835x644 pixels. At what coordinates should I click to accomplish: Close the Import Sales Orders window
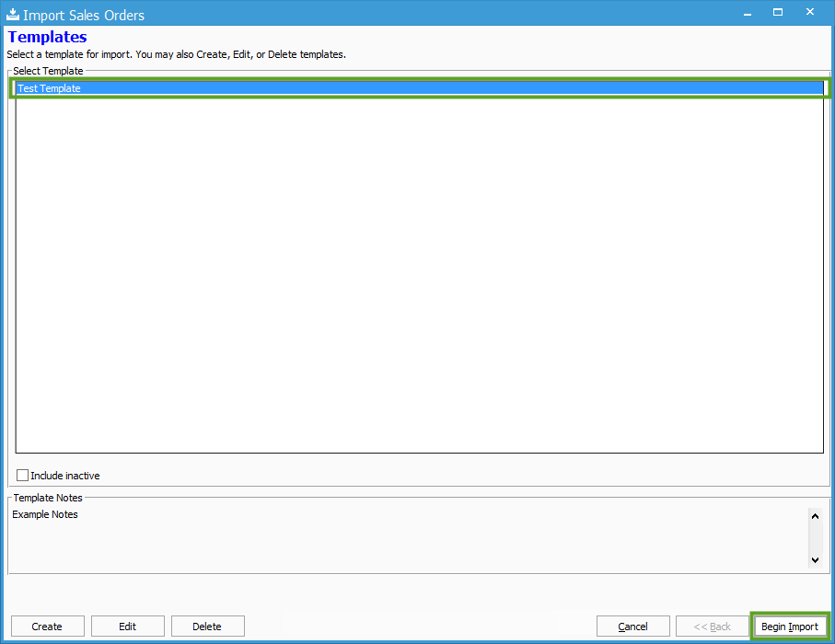pyautogui.click(x=810, y=12)
